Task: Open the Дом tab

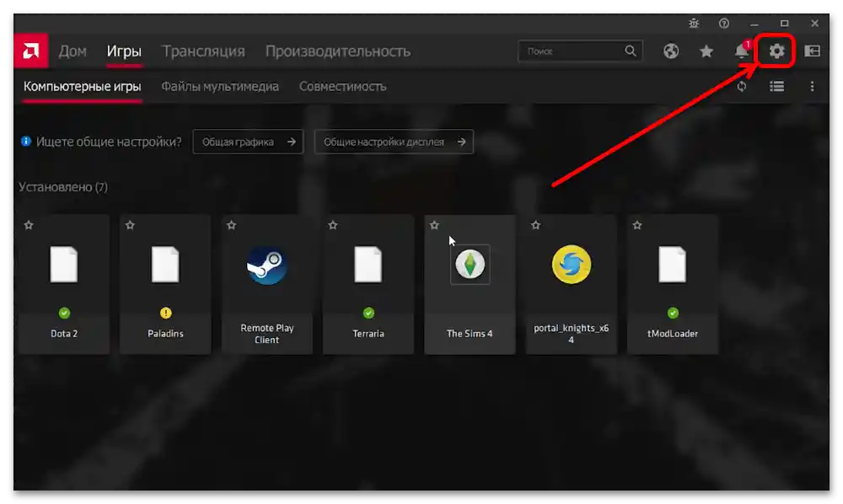Action: 72,51
